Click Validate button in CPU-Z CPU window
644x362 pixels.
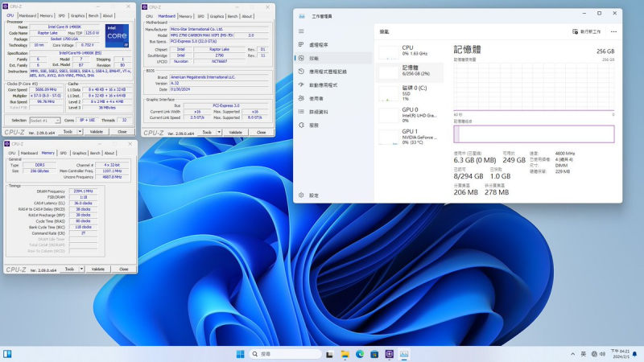97,131
